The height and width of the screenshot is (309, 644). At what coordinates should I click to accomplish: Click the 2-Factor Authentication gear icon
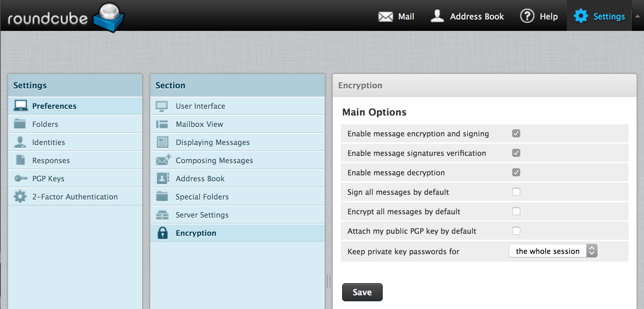click(x=20, y=196)
